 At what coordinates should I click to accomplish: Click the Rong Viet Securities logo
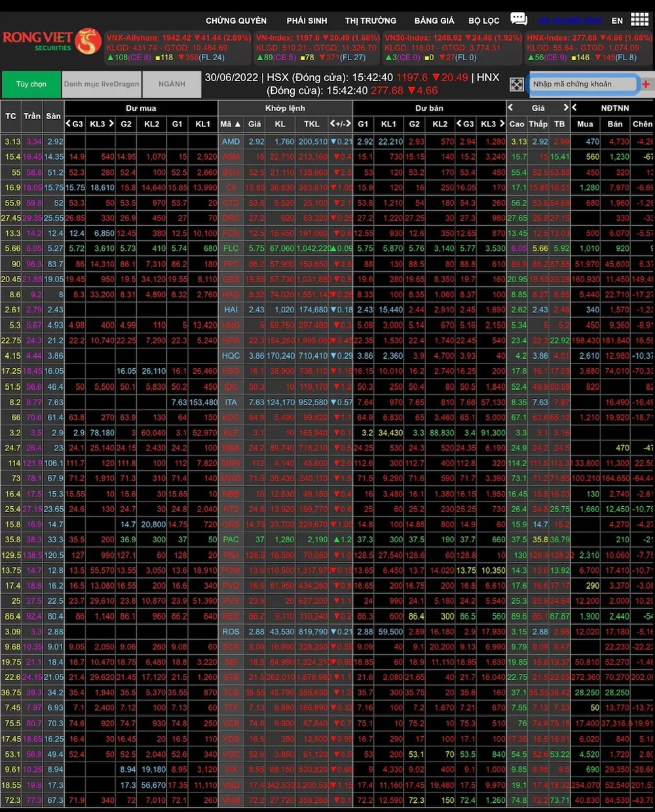tap(51, 42)
